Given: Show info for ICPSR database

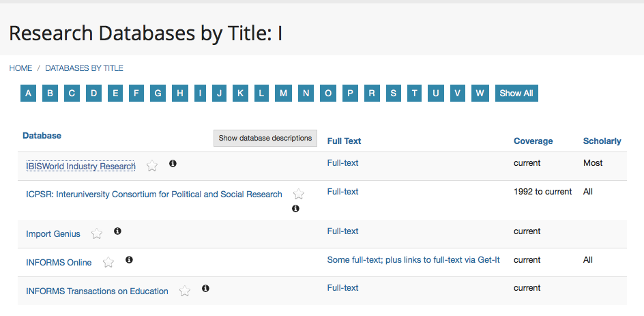Looking at the screenshot, I should pyautogui.click(x=295, y=209).
